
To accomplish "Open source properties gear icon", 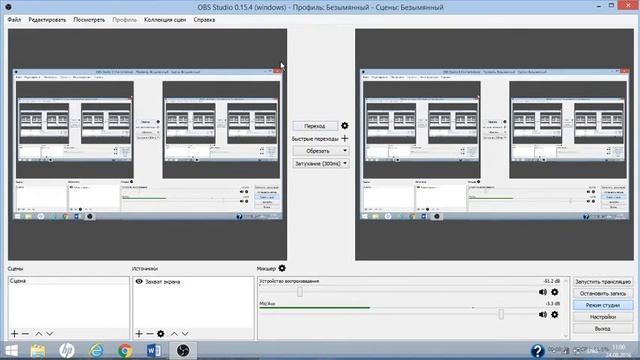I will [x=161, y=334].
